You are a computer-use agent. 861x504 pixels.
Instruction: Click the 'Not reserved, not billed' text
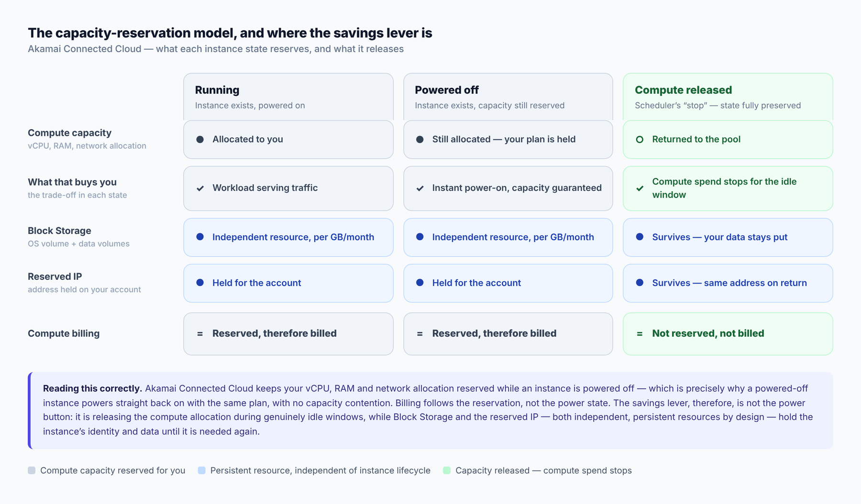tap(708, 334)
